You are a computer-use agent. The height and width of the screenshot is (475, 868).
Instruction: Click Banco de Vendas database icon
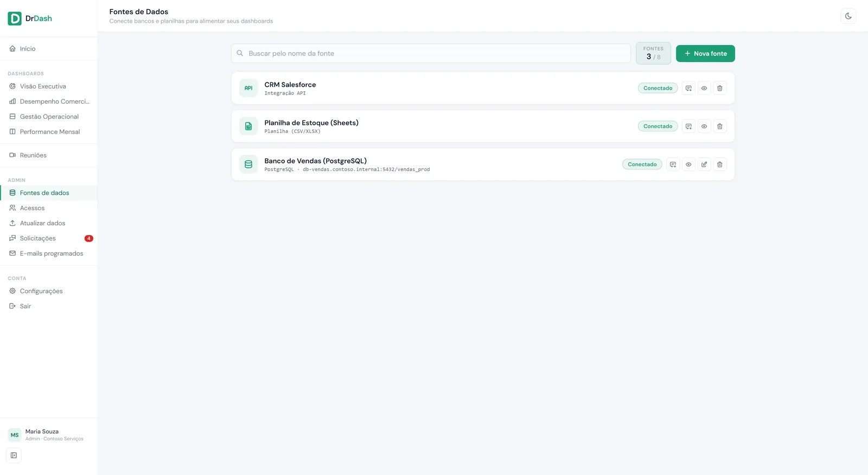[x=248, y=164]
